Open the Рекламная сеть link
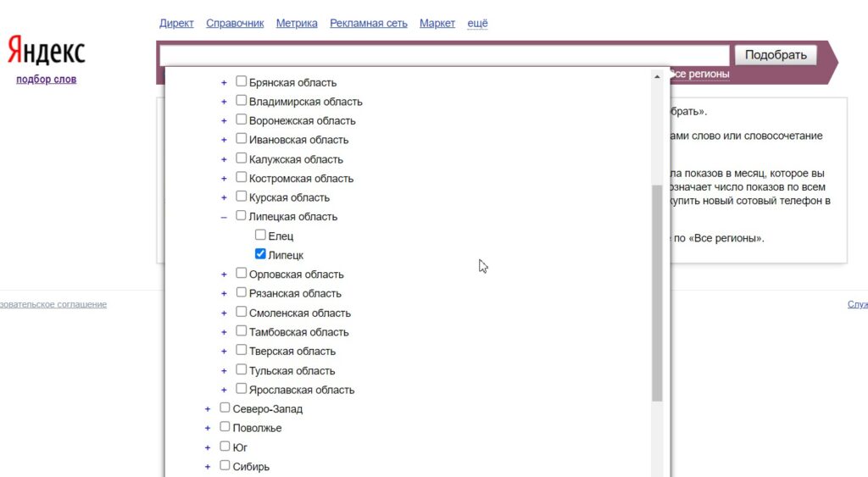This screenshot has width=868, height=477. [x=369, y=23]
